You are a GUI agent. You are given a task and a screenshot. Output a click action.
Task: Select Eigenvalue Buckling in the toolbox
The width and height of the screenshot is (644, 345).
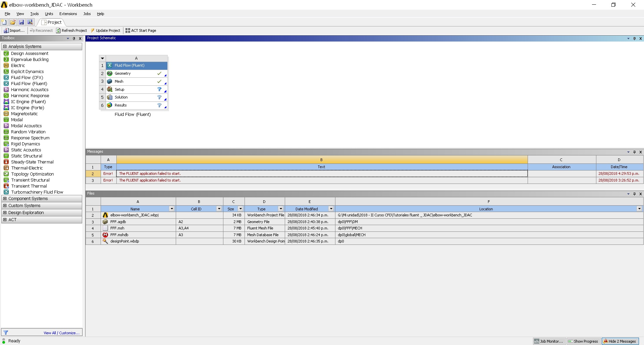point(30,59)
